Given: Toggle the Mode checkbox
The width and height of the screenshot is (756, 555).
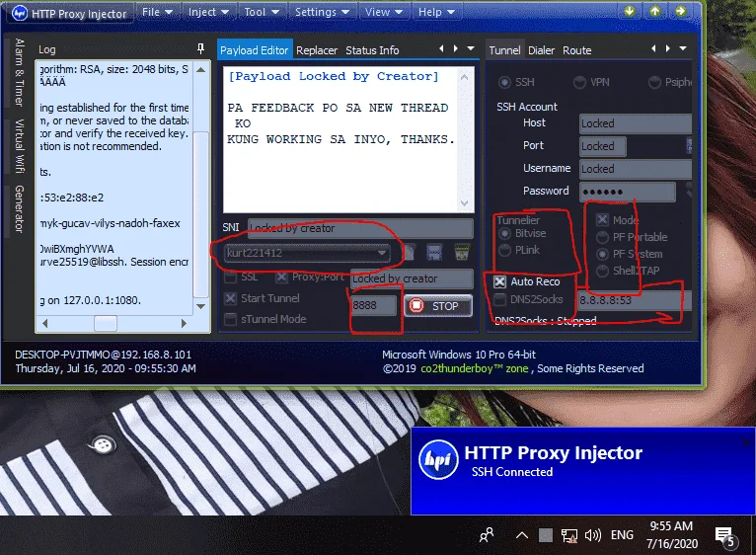Looking at the screenshot, I should click(602, 220).
